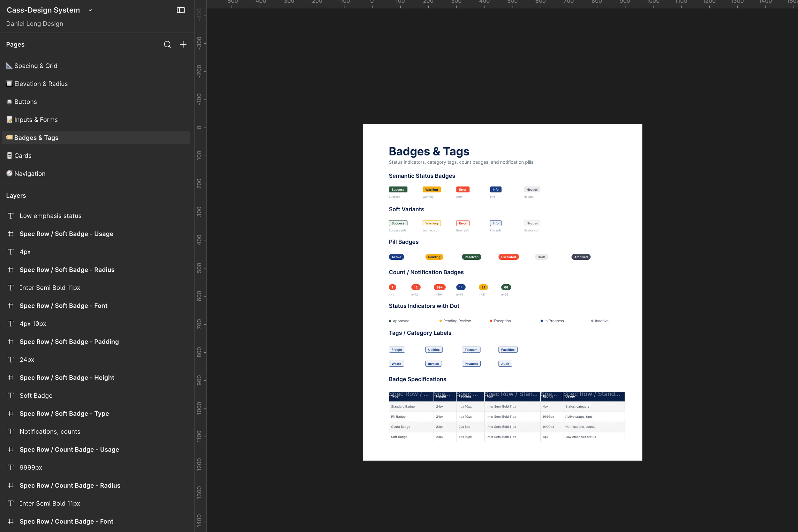Select the Active pill badge
Screen dimensions: 798x532
pyautogui.click(x=396, y=257)
